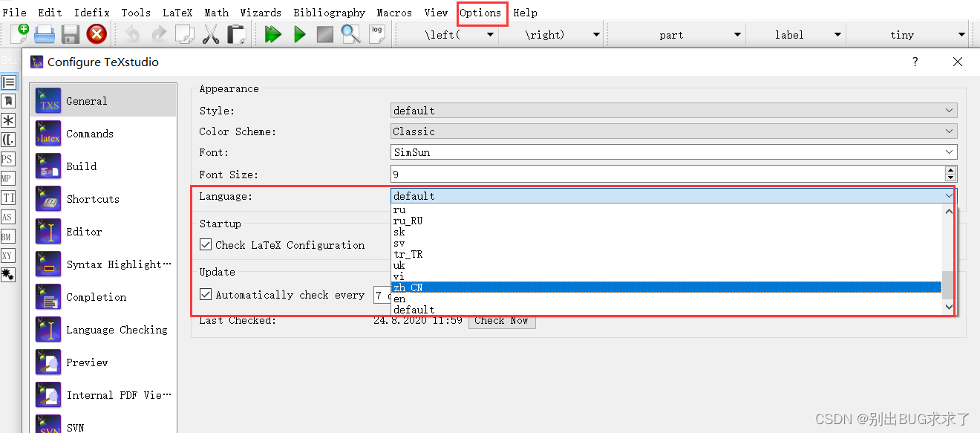Click the dialog help question mark
The width and height of the screenshot is (980, 433).
[915, 62]
